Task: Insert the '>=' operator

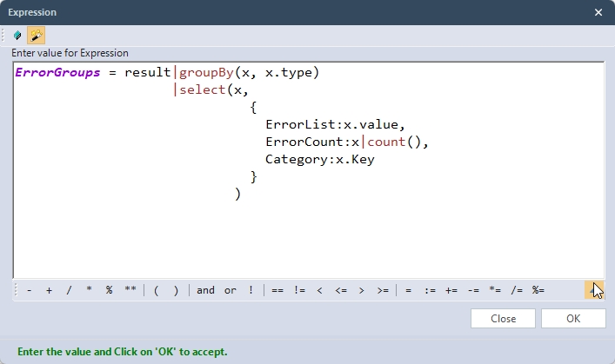Action: click(383, 290)
